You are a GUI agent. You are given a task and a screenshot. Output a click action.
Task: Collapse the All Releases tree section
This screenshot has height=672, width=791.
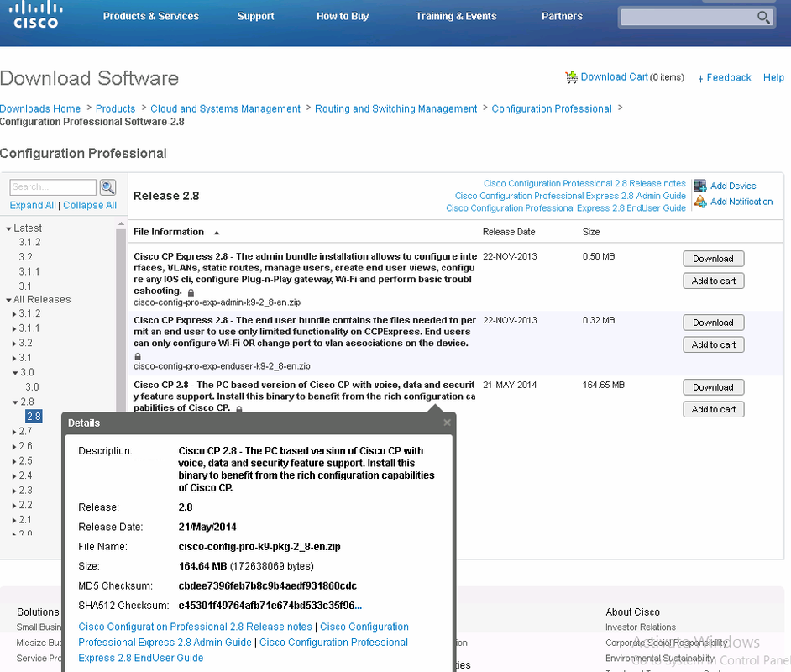point(8,300)
